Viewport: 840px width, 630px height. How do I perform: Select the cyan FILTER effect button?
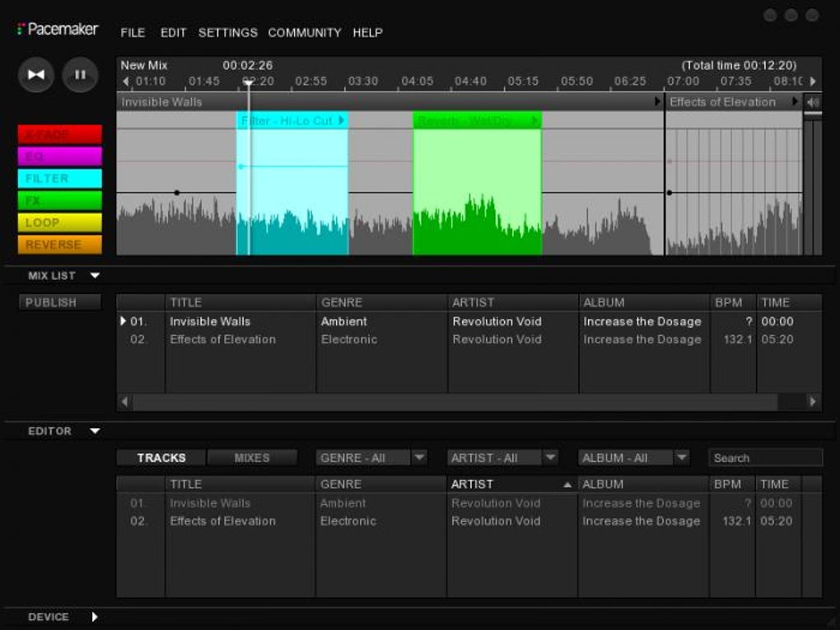[59, 179]
